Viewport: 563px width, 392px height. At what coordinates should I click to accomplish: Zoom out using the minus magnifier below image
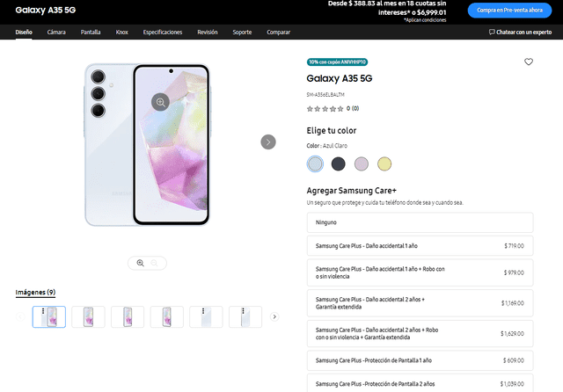(155, 262)
